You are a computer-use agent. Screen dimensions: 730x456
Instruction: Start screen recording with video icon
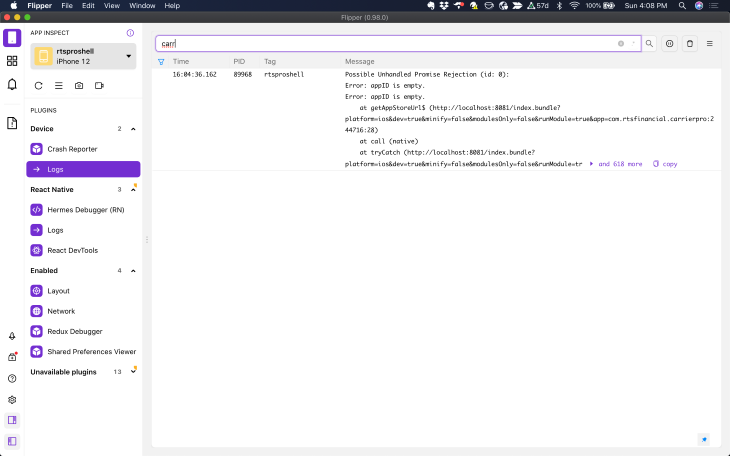(99, 86)
